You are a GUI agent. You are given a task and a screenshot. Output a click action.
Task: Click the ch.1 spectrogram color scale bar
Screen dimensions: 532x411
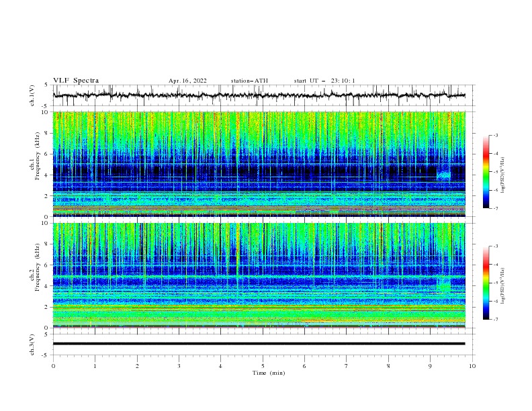(486, 172)
